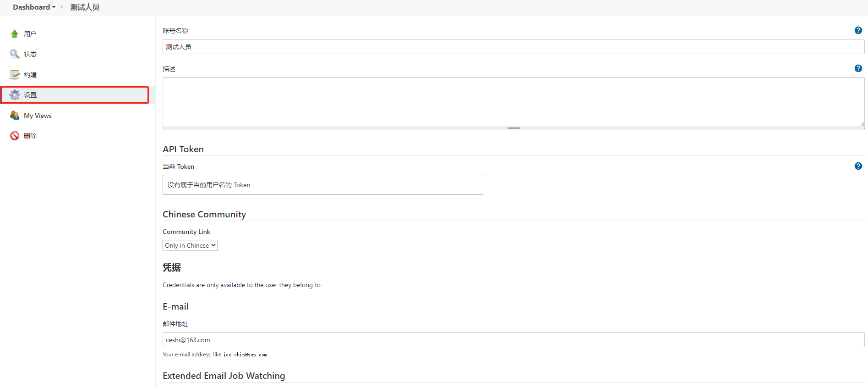Click the notepad 构建 icon
868x388 pixels.
[15, 75]
